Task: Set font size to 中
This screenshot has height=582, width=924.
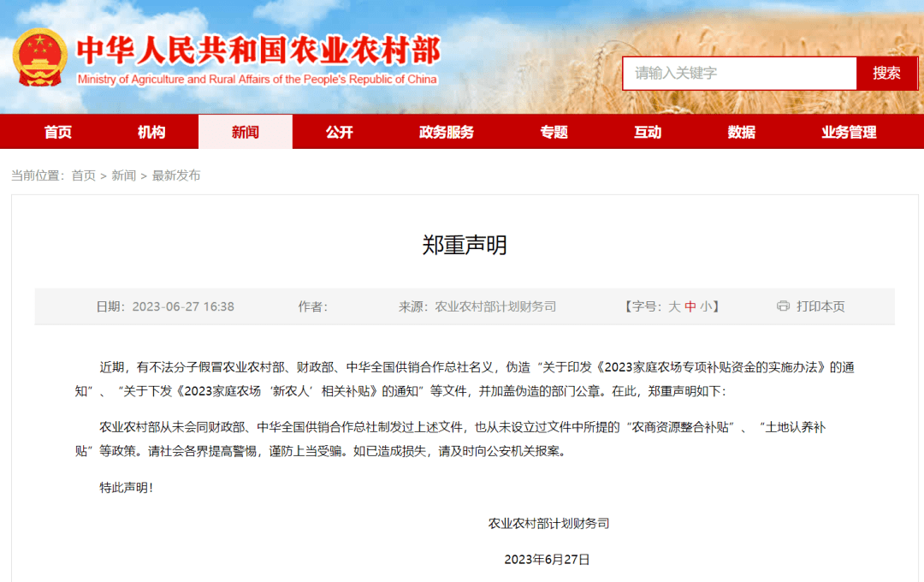Action: coord(690,306)
